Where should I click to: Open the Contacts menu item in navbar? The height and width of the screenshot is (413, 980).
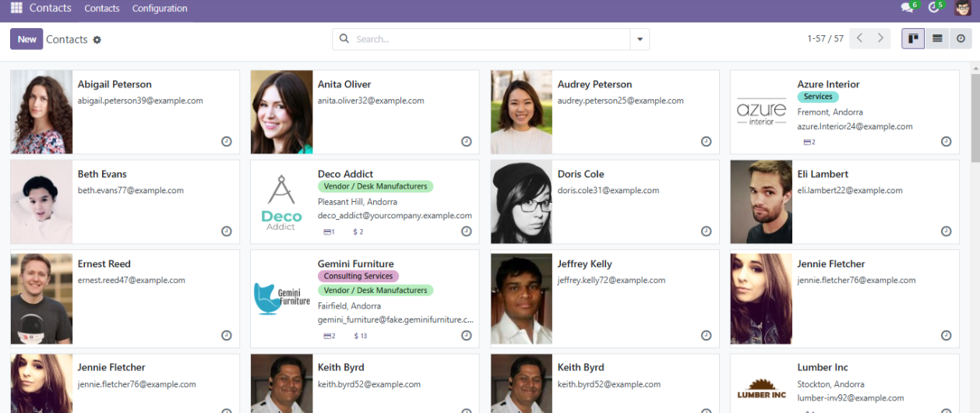click(x=102, y=9)
